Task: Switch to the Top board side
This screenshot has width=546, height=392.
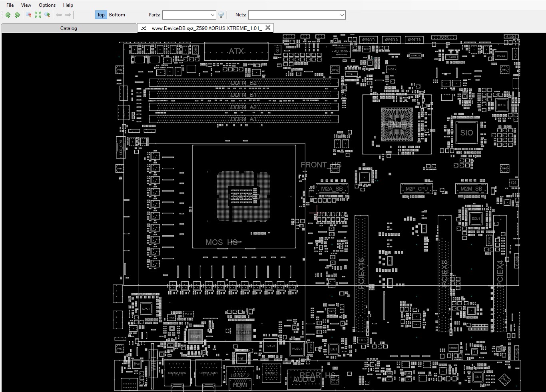Action: click(x=101, y=15)
